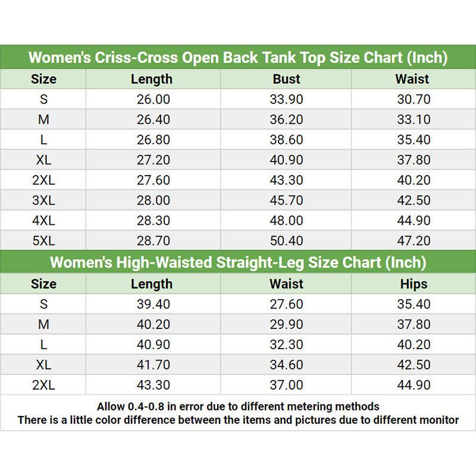This screenshot has height=476, width=476.
Task: Click the 47.20 waist measurement
Action: pos(414,241)
